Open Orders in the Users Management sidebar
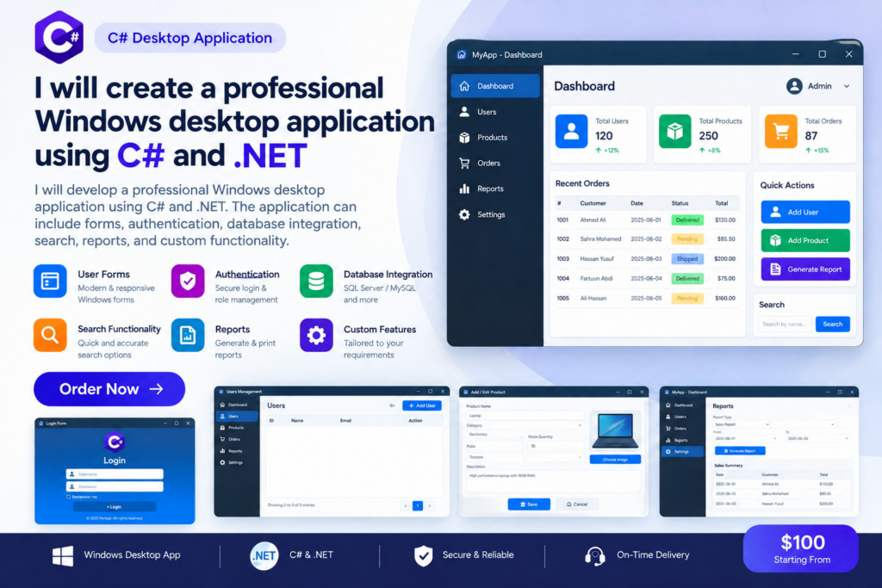882x588 pixels. (236, 439)
